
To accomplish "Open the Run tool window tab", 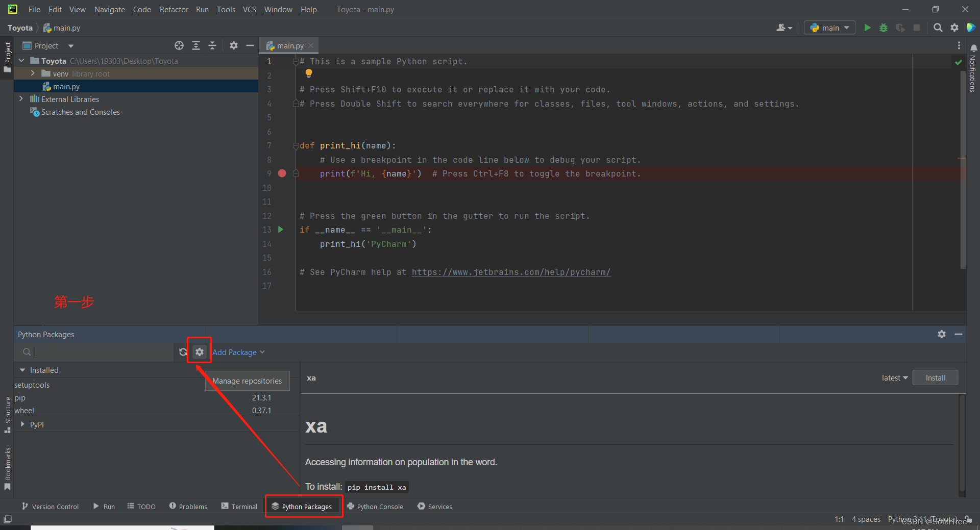I will pos(104,506).
